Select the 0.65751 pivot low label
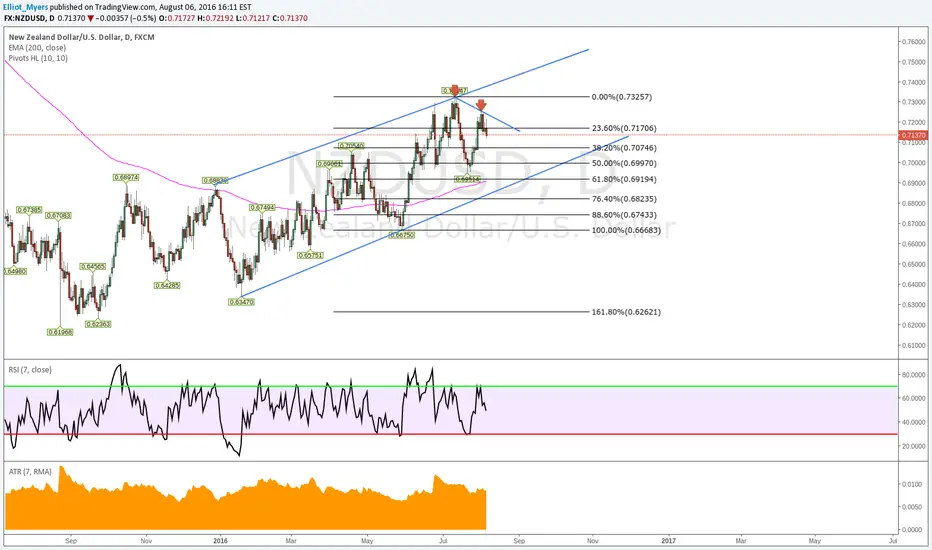Viewport: 932px width, 550px height. 311,255
